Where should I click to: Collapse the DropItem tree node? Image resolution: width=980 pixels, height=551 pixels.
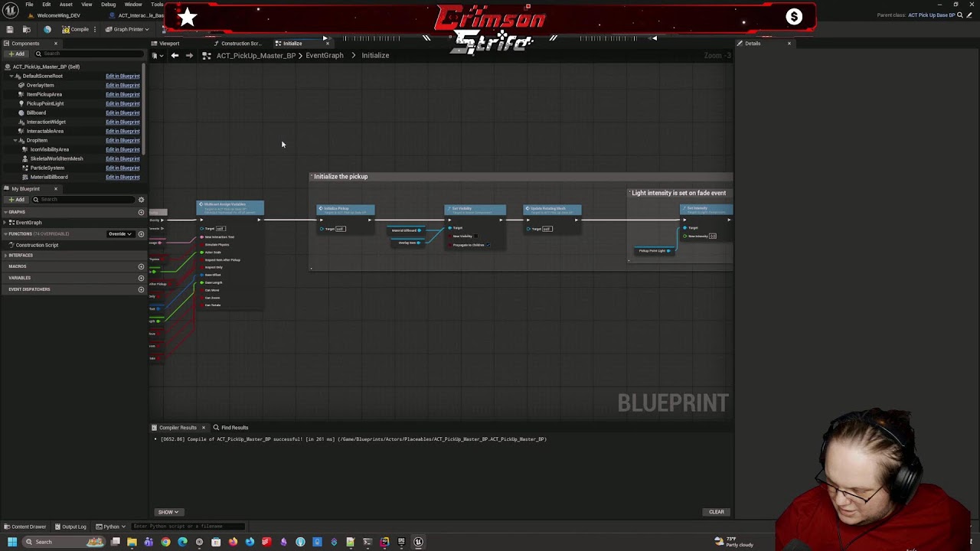click(15, 140)
